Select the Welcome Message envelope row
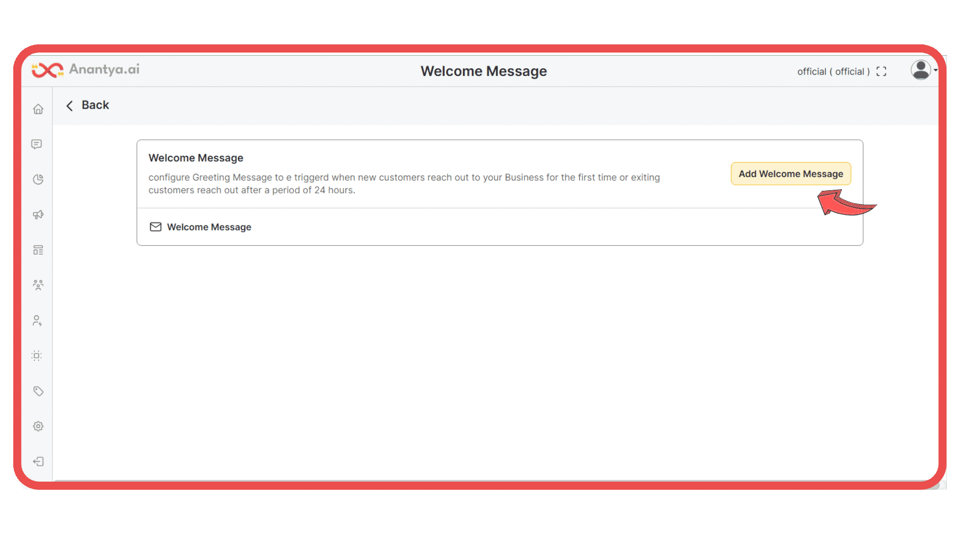 (500, 227)
